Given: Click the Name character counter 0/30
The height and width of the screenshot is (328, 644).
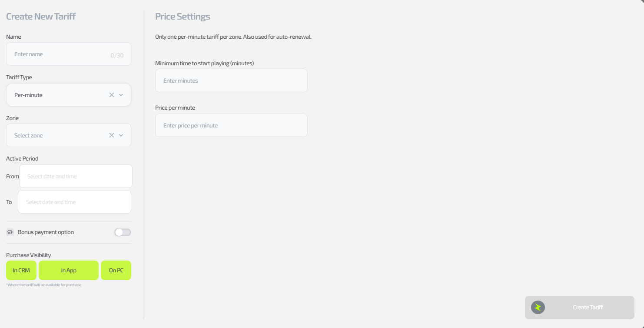Looking at the screenshot, I should point(117,55).
